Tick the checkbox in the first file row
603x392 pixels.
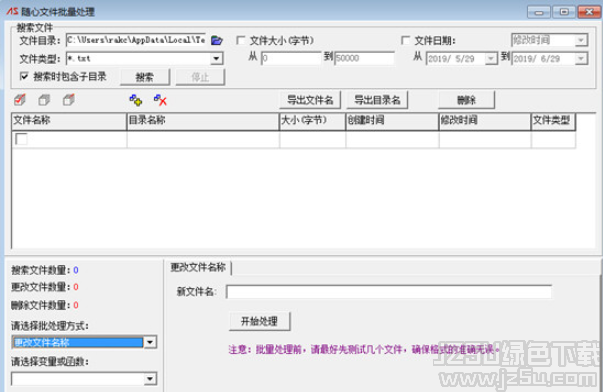pos(21,139)
